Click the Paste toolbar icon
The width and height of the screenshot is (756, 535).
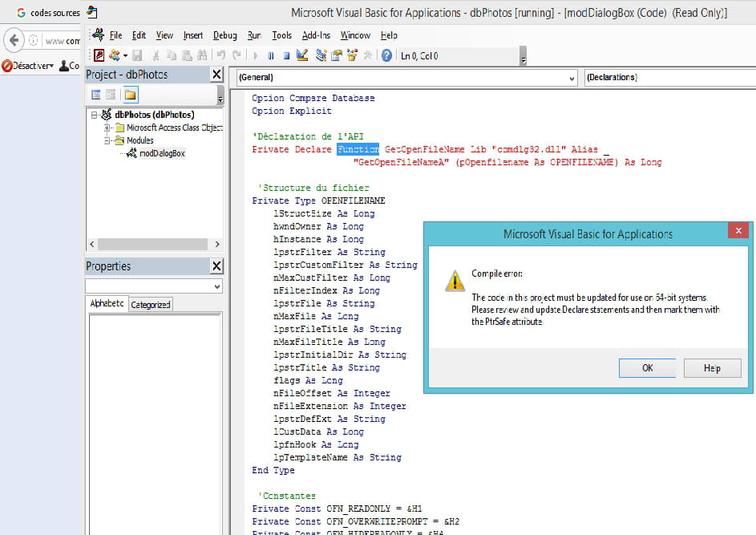coord(187,55)
